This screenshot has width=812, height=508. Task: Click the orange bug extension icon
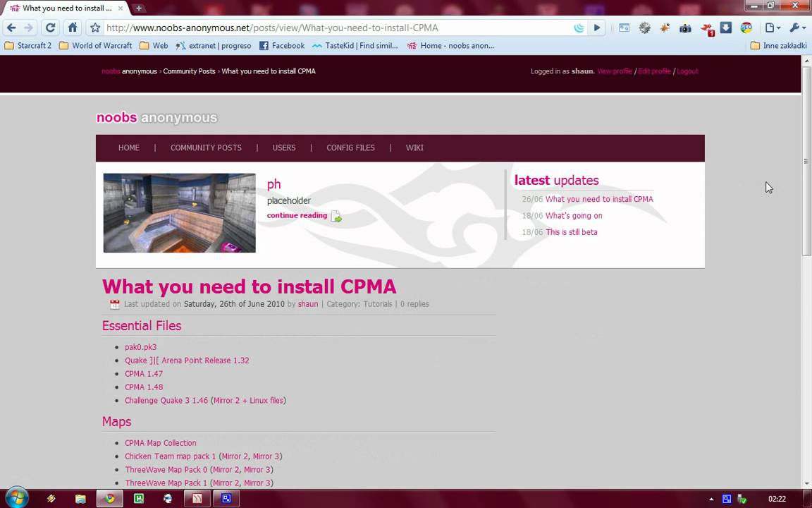[665, 28]
